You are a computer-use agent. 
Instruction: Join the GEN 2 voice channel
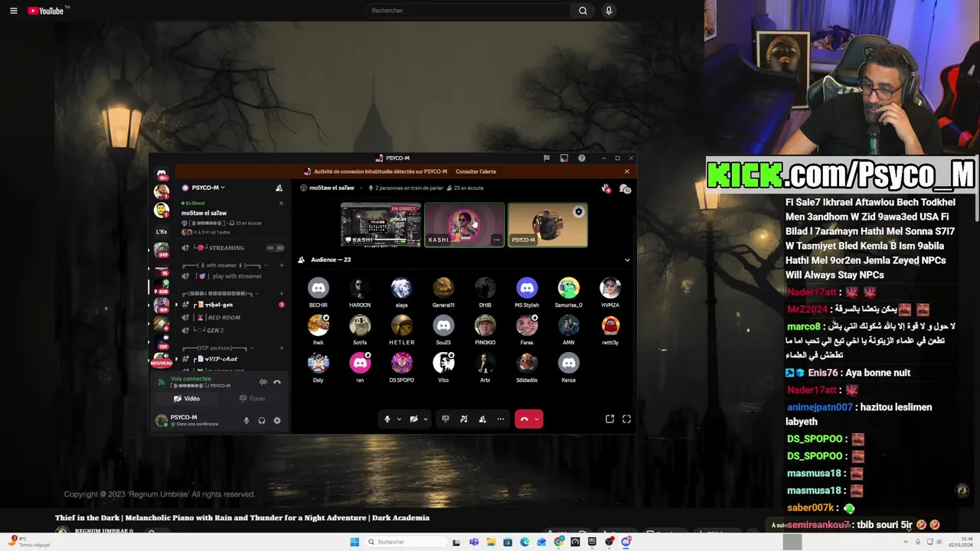(230, 331)
